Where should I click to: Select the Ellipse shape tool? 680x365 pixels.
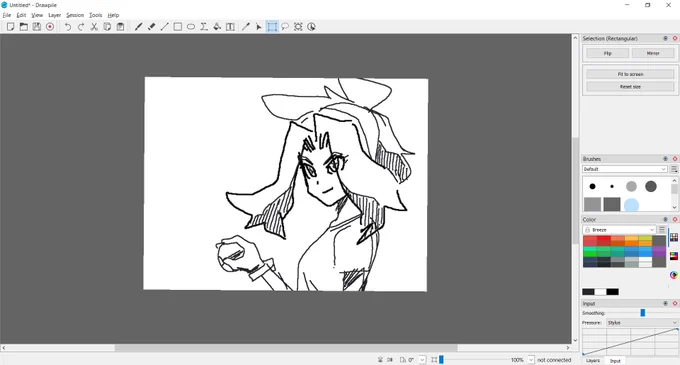191,27
